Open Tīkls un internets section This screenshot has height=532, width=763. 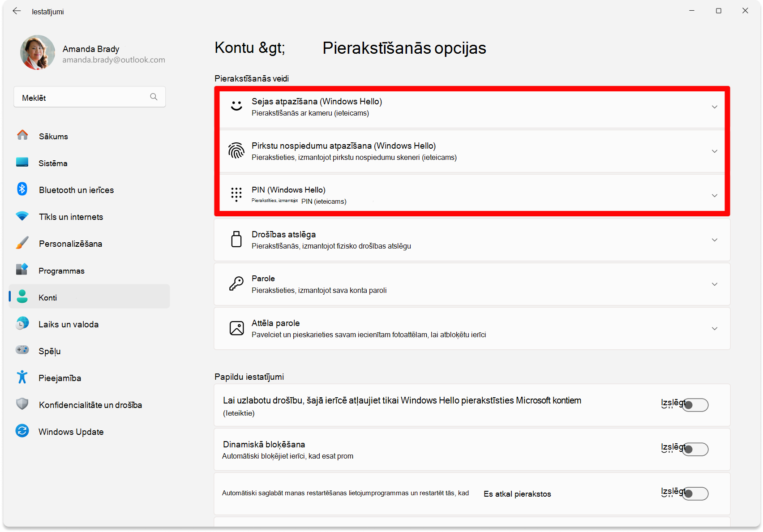pos(90,217)
